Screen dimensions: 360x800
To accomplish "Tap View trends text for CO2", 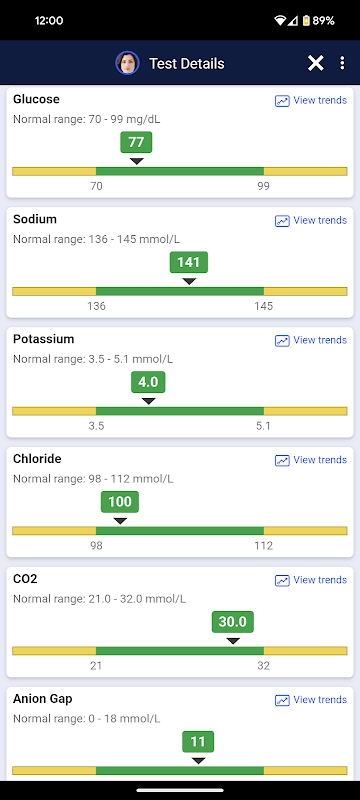I will click(320, 580).
